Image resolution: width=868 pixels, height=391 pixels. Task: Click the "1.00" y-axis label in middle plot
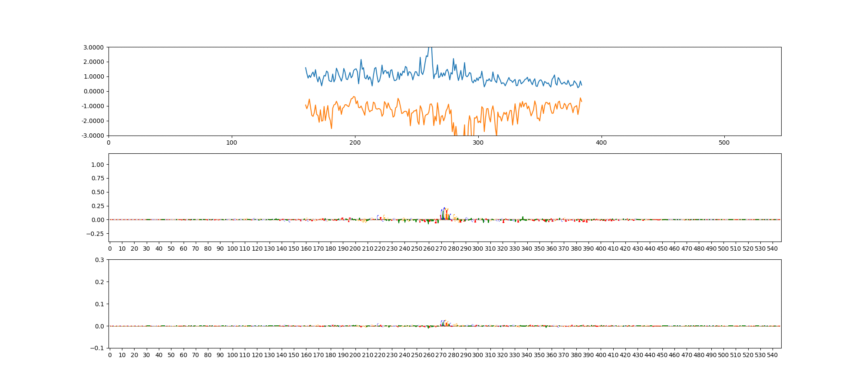tap(98, 165)
